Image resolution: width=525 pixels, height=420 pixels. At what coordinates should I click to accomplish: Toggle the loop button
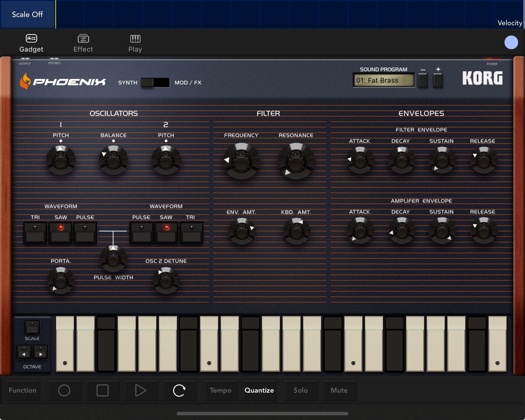(179, 390)
